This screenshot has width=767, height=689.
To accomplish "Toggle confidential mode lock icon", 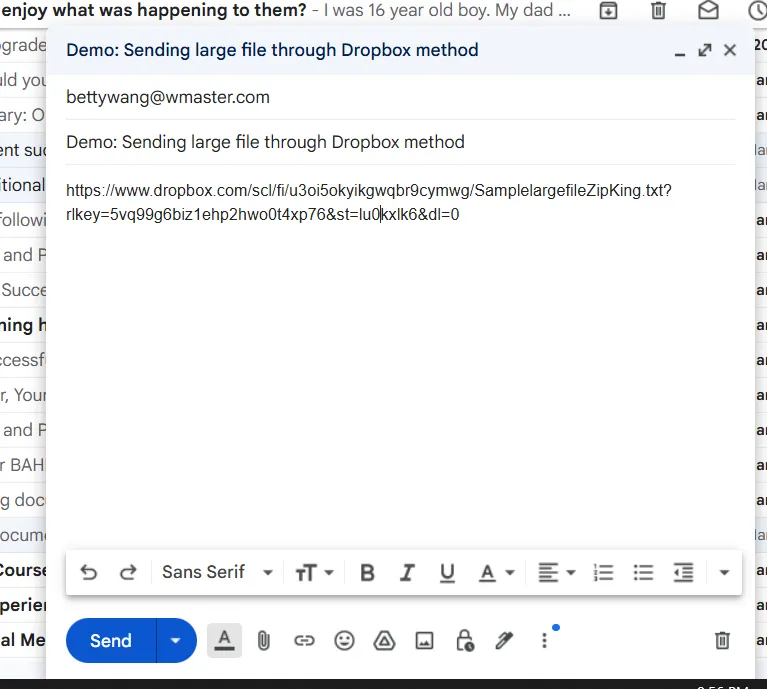I will click(x=465, y=641).
